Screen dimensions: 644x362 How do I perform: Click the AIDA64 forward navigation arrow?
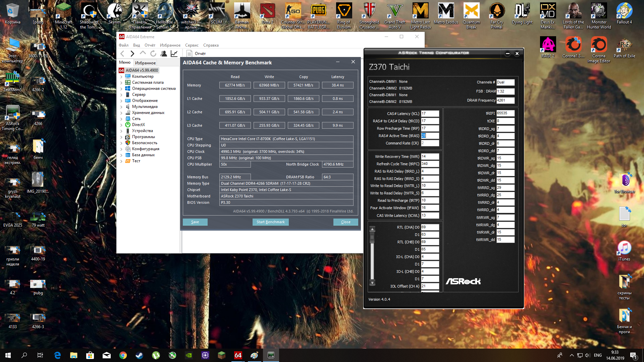coord(132,54)
